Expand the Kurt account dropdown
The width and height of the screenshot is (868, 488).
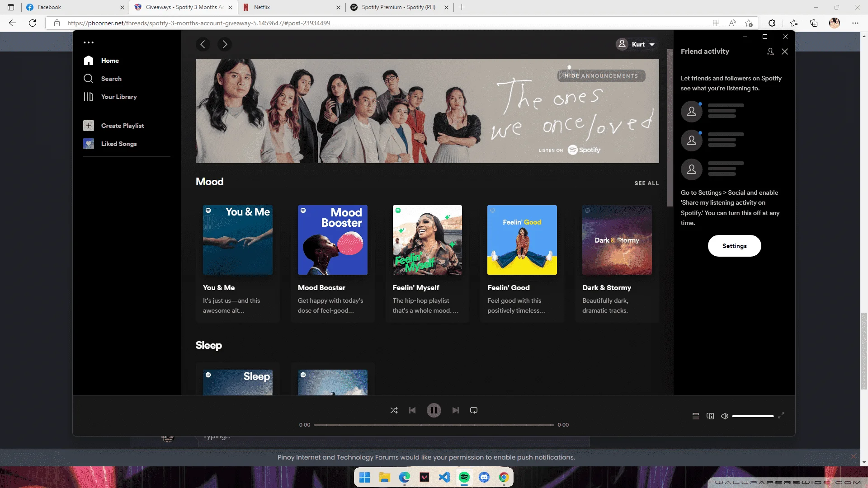pyautogui.click(x=636, y=44)
